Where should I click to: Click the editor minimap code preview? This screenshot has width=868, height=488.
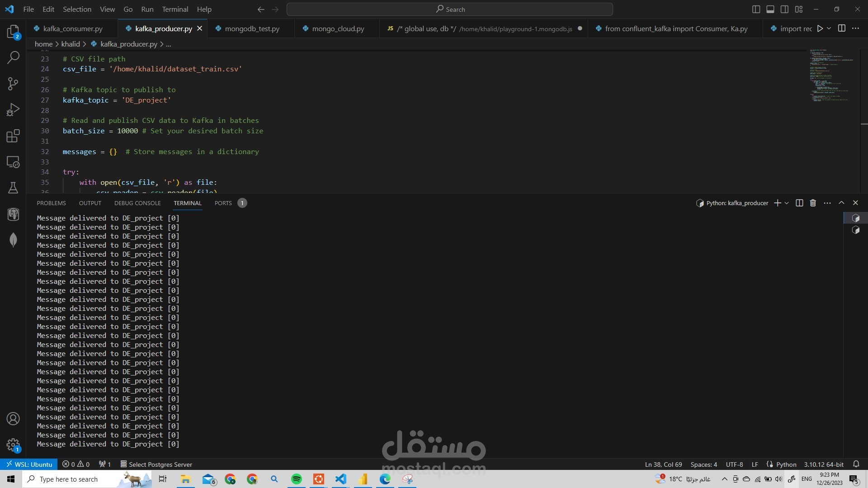coord(832,75)
